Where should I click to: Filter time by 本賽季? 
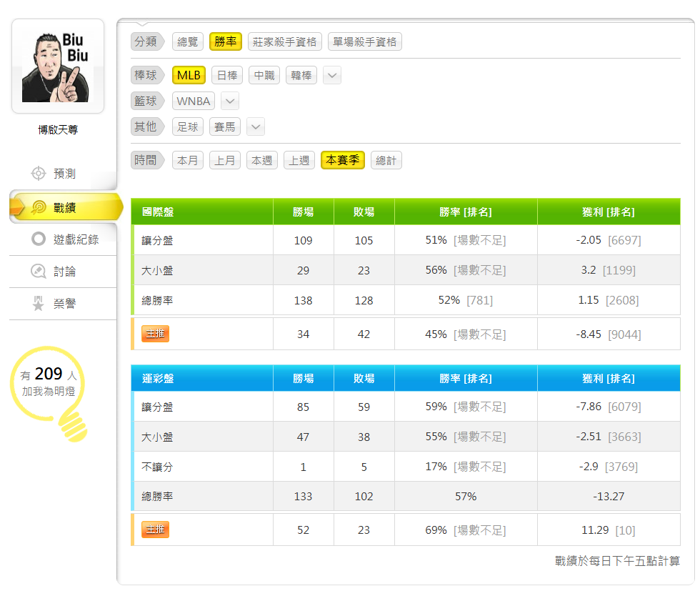[x=343, y=160]
